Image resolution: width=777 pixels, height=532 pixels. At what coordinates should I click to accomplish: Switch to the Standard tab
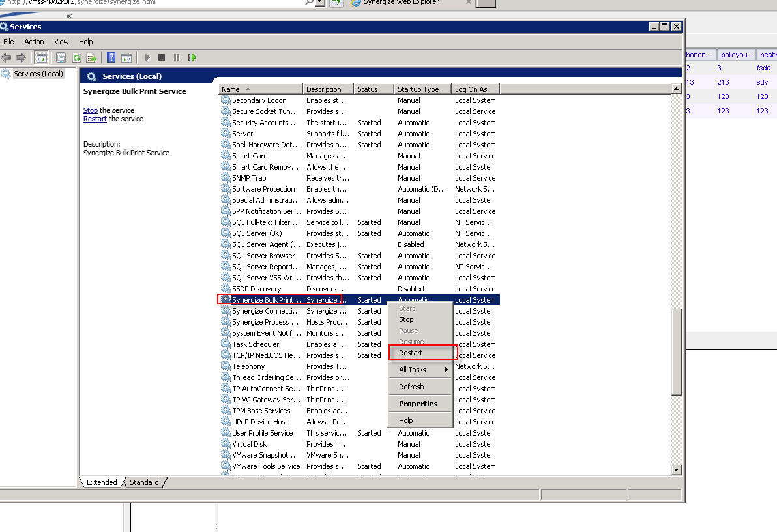point(144,482)
